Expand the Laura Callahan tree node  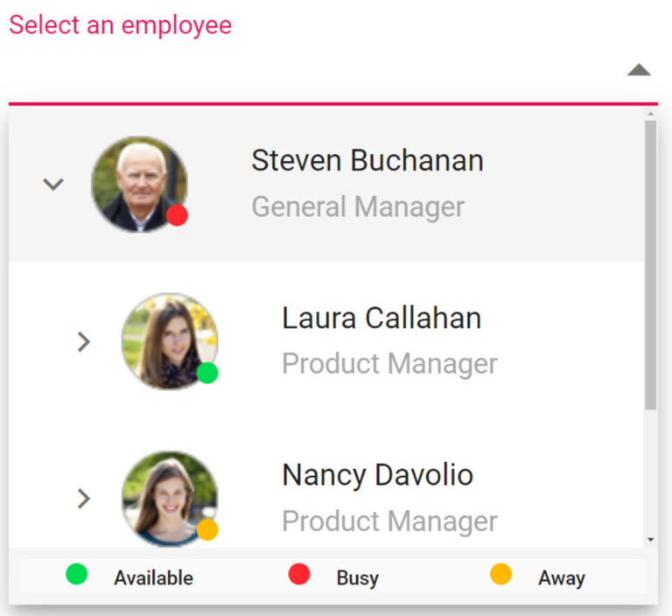point(84,341)
